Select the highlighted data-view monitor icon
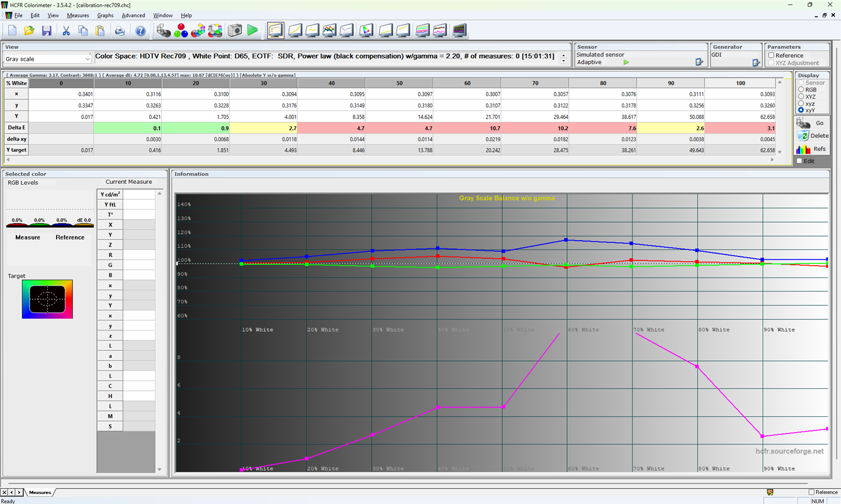This screenshot has height=504, width=841. click(x=276, y=30)
